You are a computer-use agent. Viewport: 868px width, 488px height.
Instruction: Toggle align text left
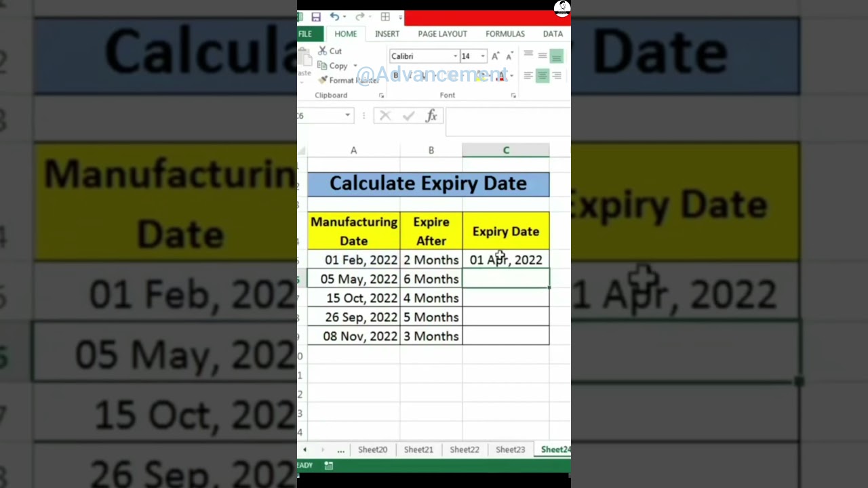click(528, 76)
